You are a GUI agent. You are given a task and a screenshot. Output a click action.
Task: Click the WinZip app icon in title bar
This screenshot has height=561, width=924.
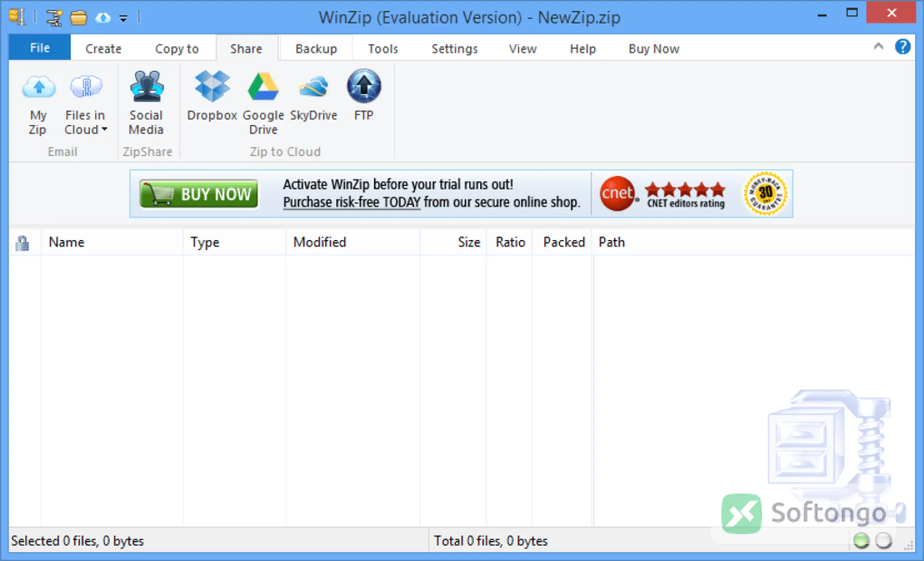[17, 17]
